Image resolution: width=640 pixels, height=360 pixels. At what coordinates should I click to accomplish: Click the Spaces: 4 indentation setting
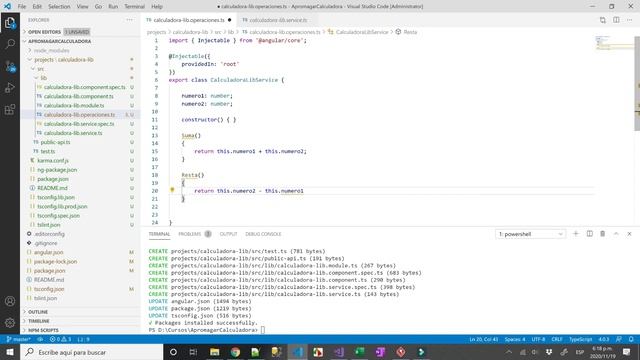515,339
